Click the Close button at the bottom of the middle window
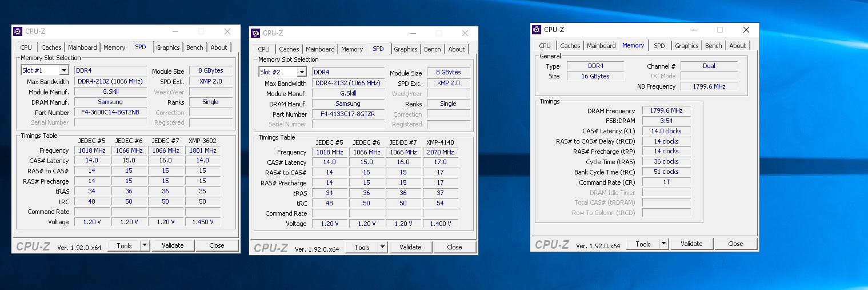868x290 pixels. (455, 247)
